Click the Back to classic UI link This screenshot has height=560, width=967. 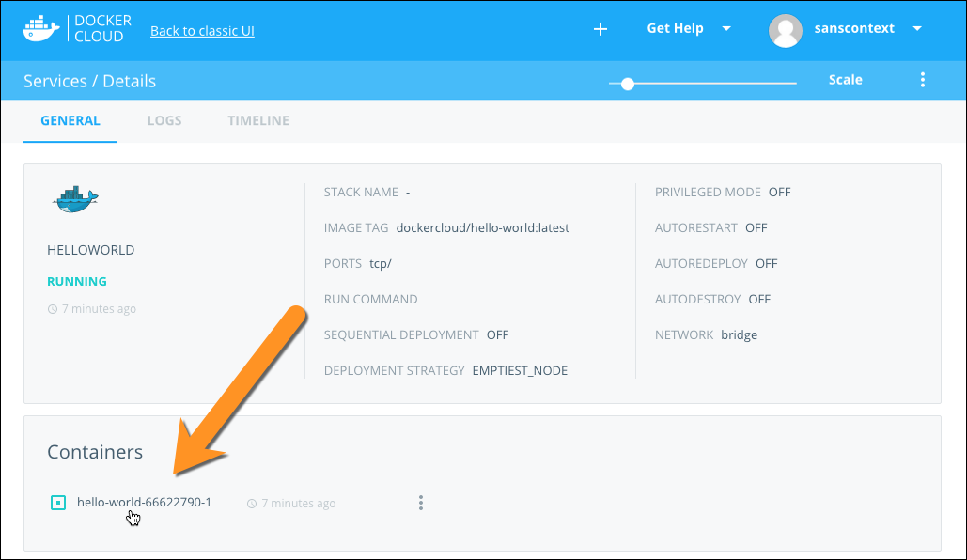point(202,31)
